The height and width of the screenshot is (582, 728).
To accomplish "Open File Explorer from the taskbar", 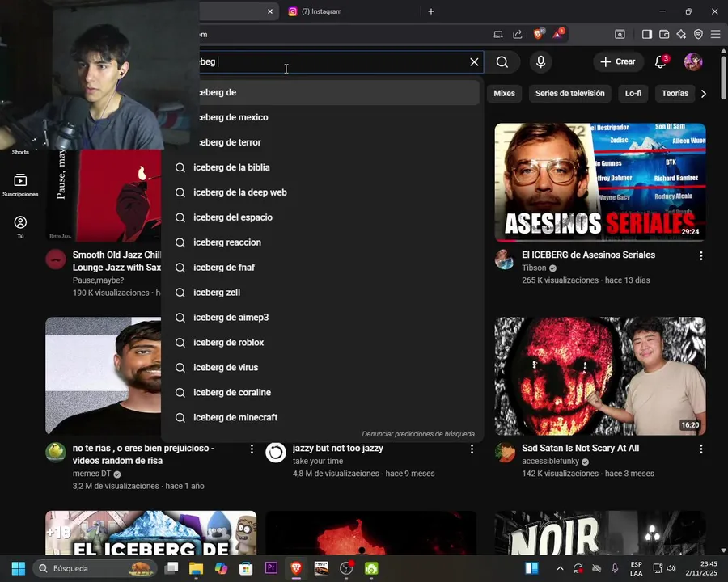I will click(x=196, y=568).
